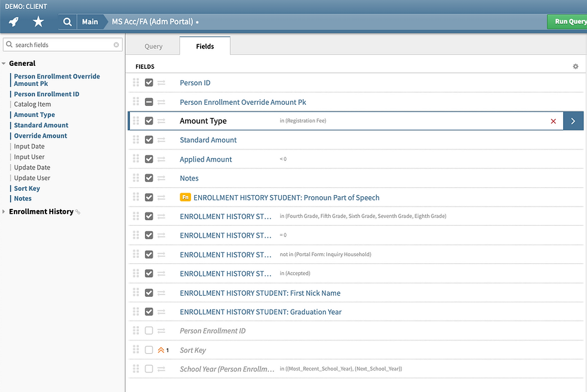The image size is (587, 392).
Task: Click the Run Query button
Action: [568, 22]
